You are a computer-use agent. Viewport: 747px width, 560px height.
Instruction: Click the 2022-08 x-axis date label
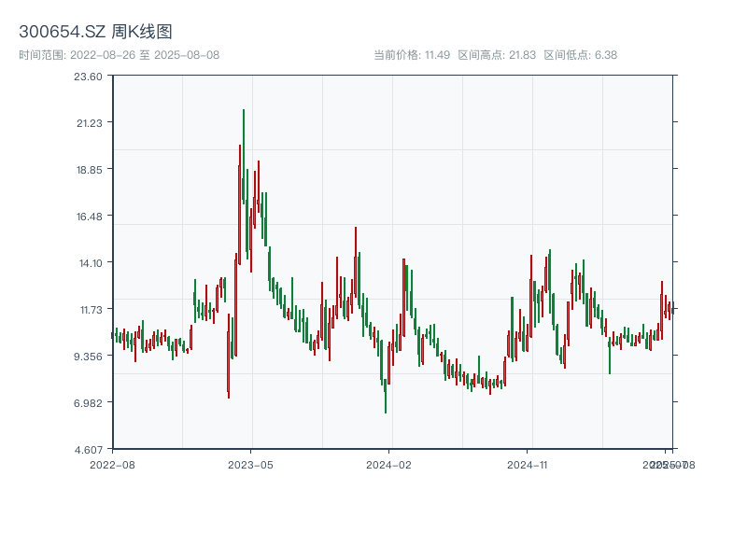tap(111, 464)
